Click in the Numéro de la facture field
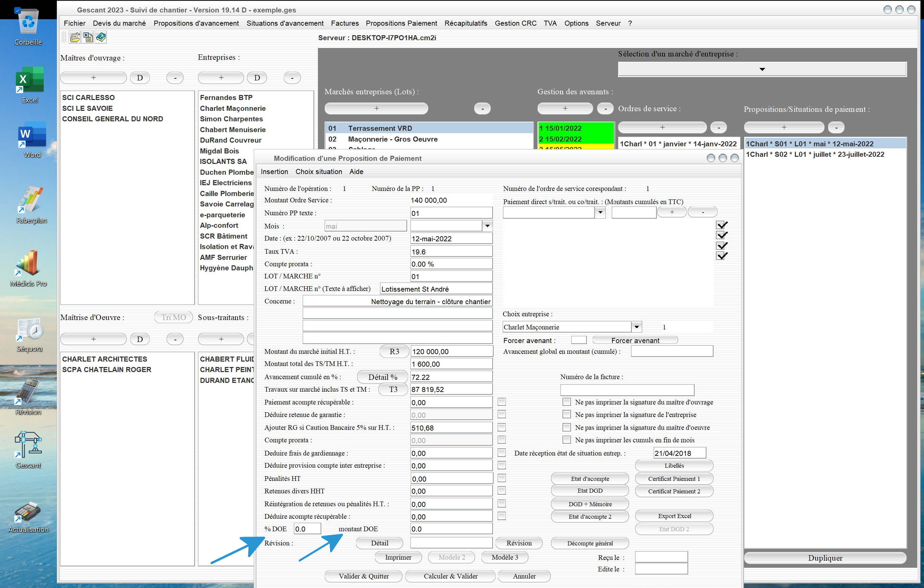 pyautogui.click(x=627, y=390)
